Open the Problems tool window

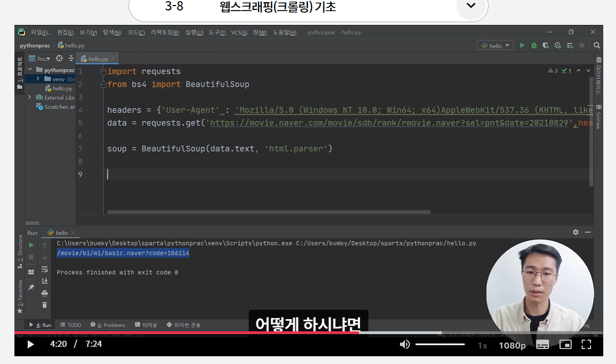pos(107,325)
